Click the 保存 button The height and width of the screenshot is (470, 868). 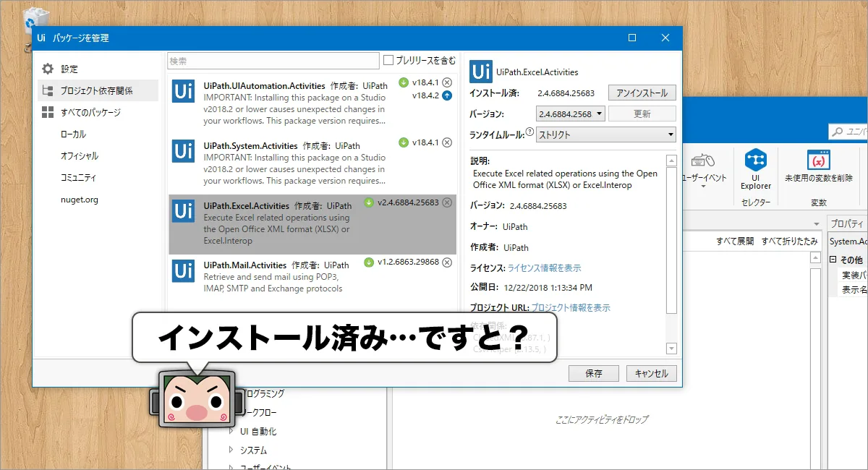point(594,373)
